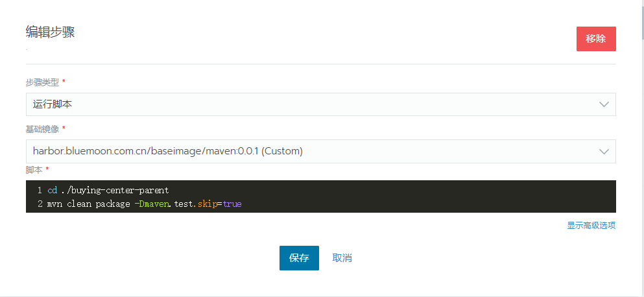This screenshot has width=644, height=297.
Task: Click the chevron arrow of maven image selector
Action: [604, 151]
